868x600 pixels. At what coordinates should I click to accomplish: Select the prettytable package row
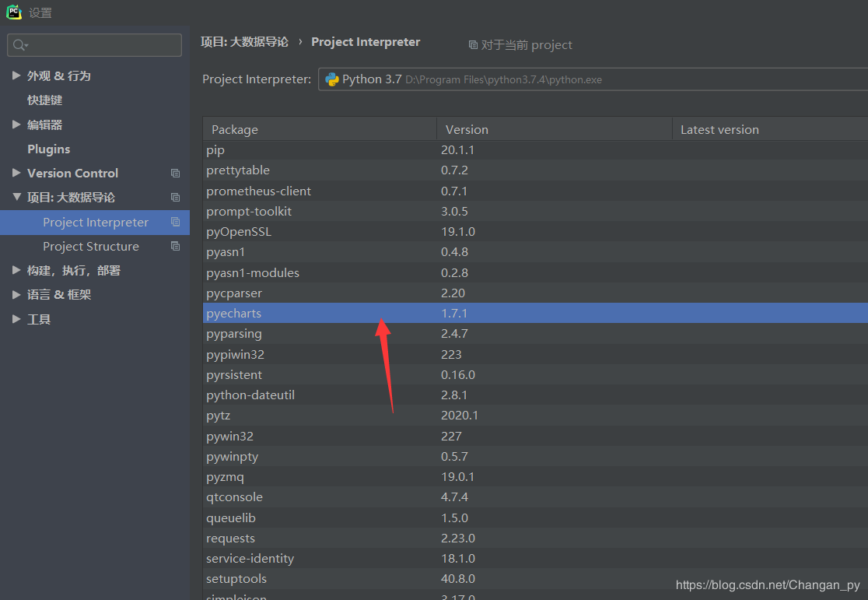[x=535, y=170]
